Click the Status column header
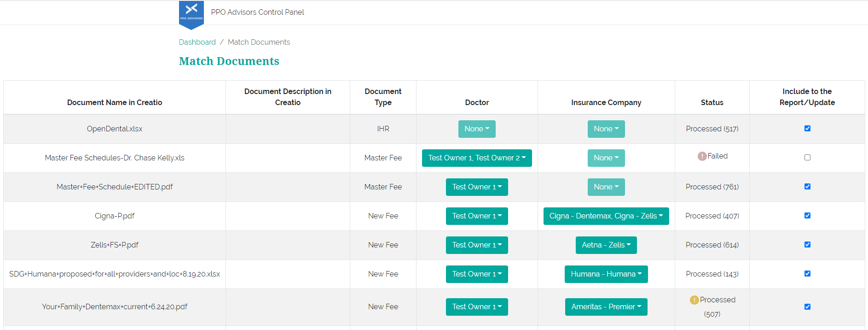The height and width of the screenshot is (330, 868). [712, 102]
